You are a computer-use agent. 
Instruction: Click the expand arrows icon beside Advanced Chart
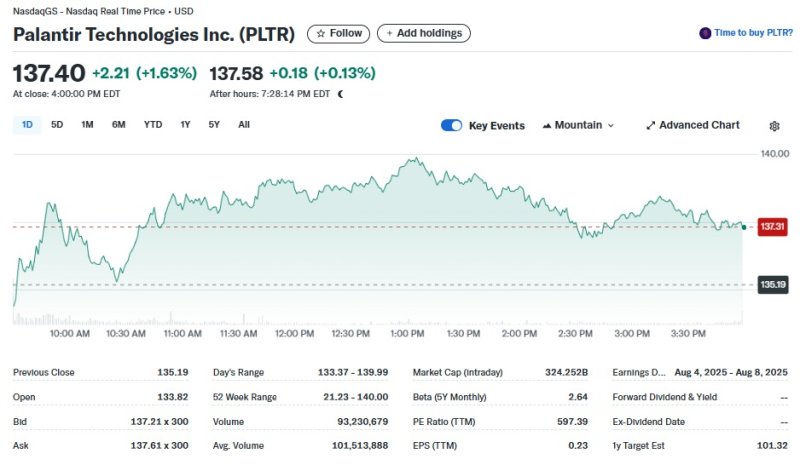tap(651, 126)
